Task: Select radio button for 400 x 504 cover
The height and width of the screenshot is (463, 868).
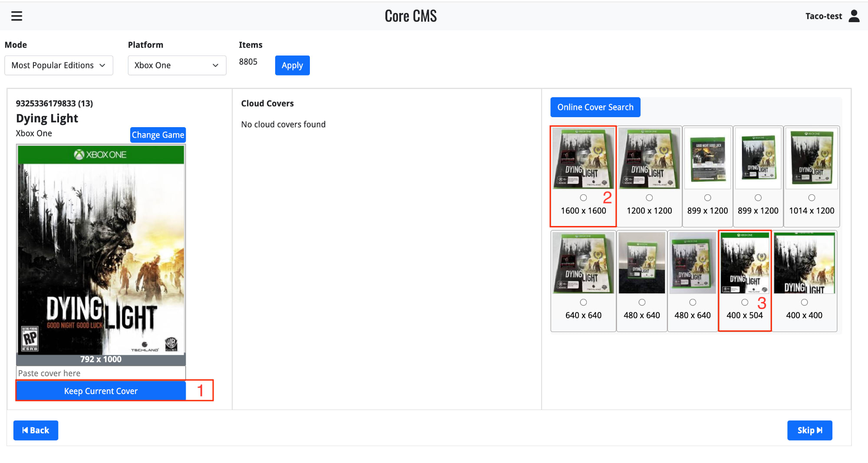Action: pos(745,302)
